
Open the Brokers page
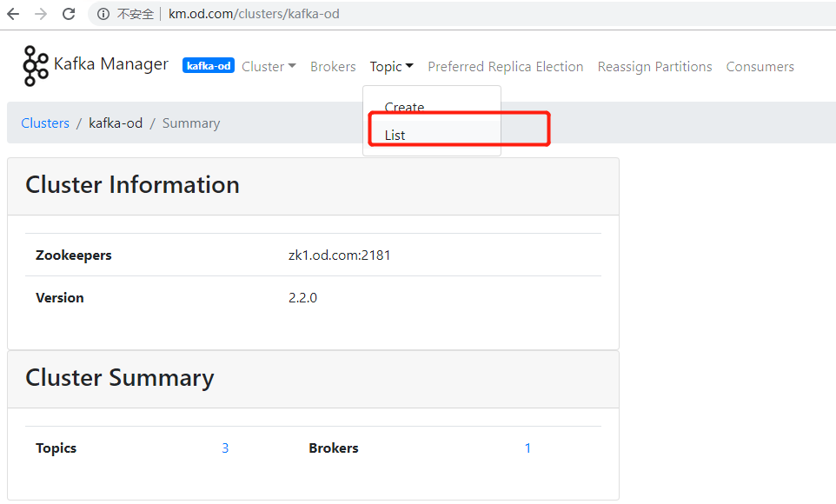(333, 67)
